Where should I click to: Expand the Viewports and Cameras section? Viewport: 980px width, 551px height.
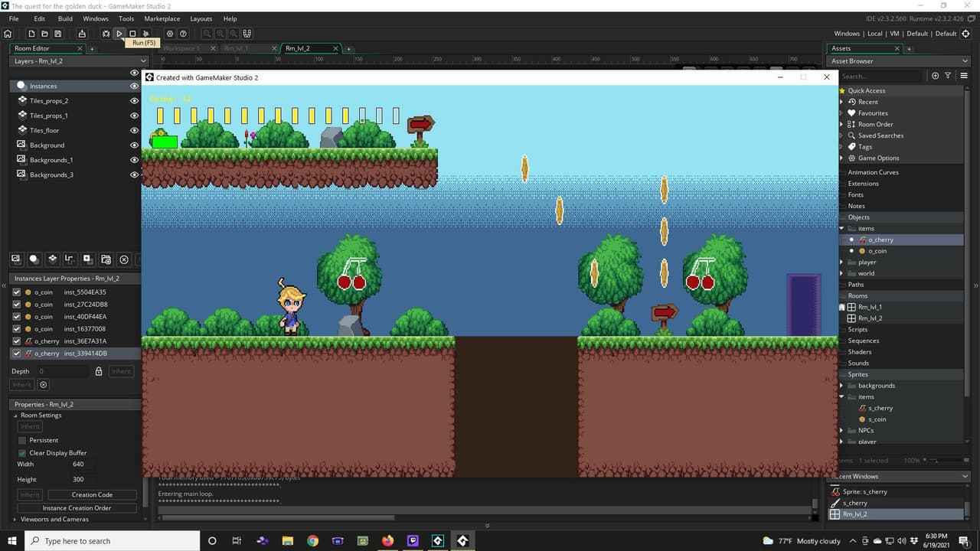[x=15, y=519]
